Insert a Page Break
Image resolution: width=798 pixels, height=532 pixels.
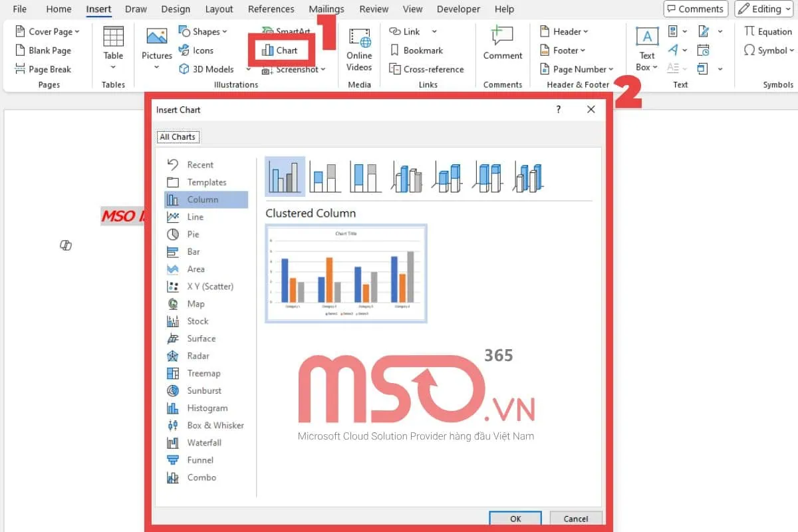49,68
